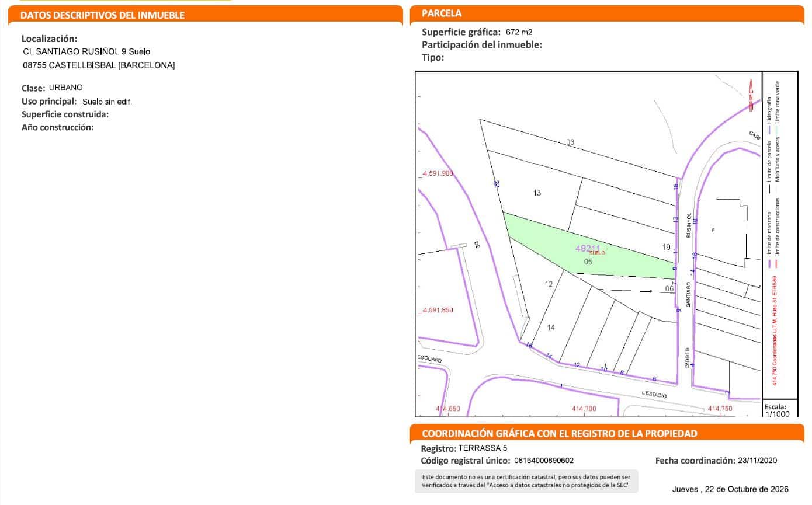Select 08755 CASTELLBISBAL [BARCELONA] postal line
This screenshot has width=812, height=505.
98,65
